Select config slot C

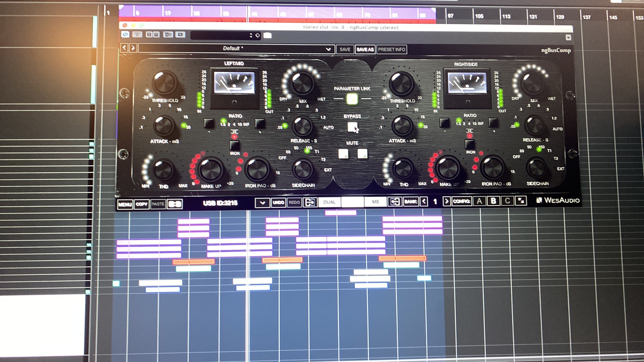[507, 201]
